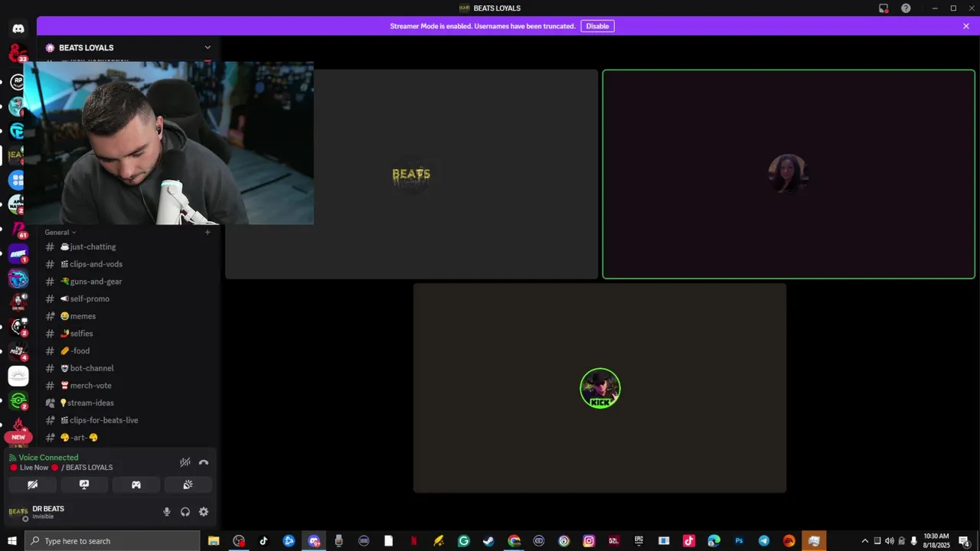980x551 pixels.
Task: Open Instagram from the taskbar
Action: click(x=589, y=541)
